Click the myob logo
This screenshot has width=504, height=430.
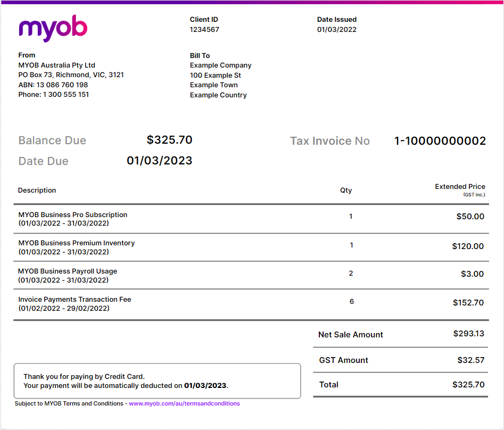[53, 28]
